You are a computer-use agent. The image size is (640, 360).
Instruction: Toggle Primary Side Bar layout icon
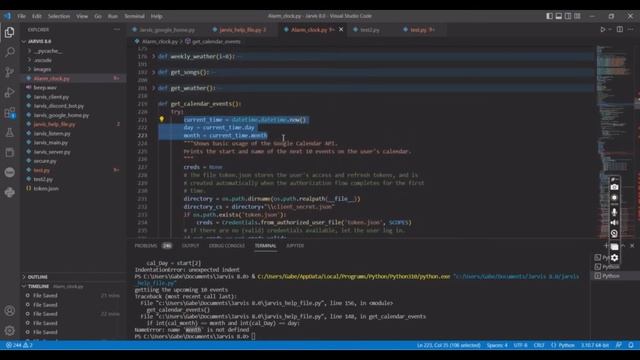pyautogui.click(x=549, y=16)
